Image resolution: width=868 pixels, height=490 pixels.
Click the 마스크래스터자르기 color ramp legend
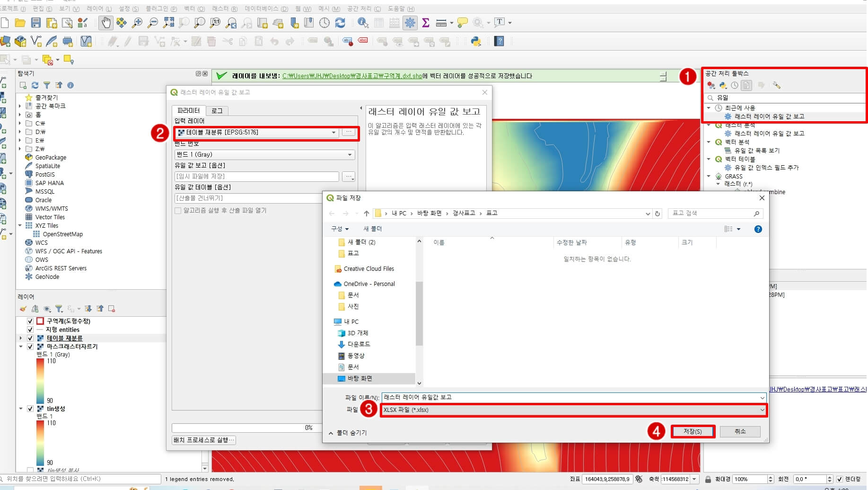40,380
